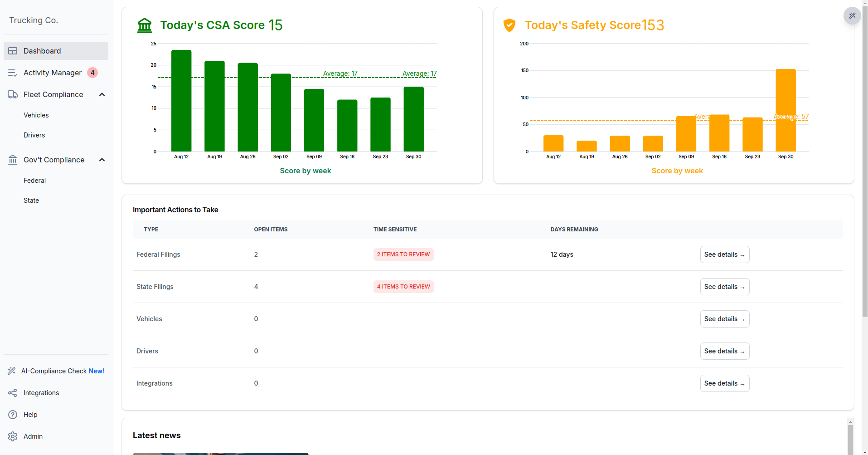Screen dimensions: 868x455
Task: See details for Vehicles row
Action: coord(725,319)
